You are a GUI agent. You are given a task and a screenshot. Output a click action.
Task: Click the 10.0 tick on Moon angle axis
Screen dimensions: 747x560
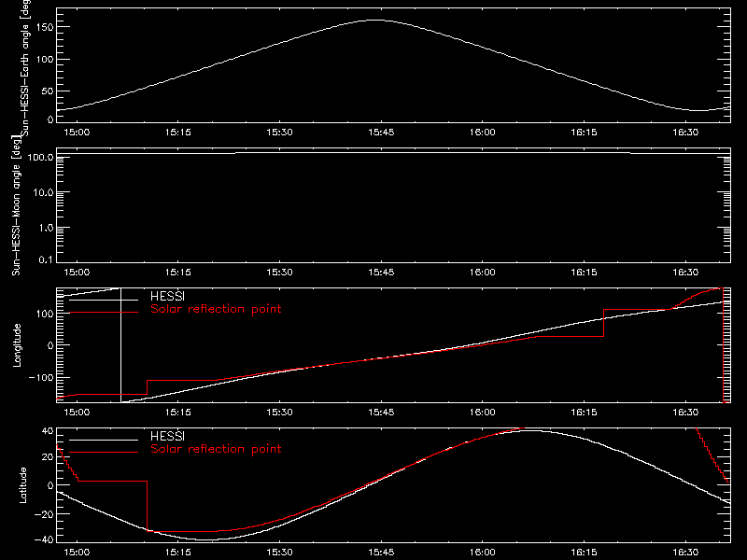tap(43, 192)
